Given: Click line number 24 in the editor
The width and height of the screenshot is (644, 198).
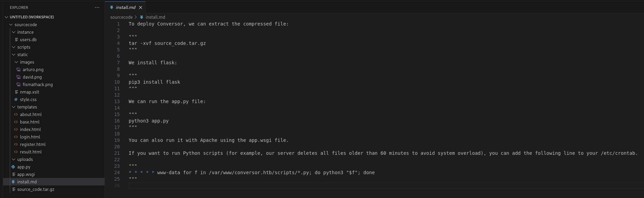Looking at the screenshot, I should coord(117,172).
